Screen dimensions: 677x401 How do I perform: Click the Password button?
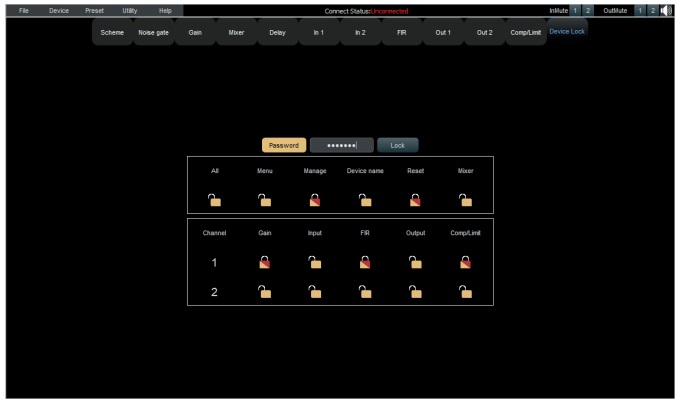point(284,145)
